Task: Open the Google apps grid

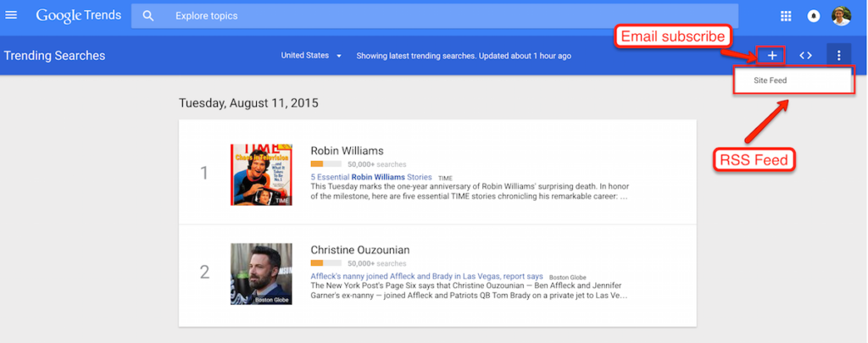Action: [x=786, y=16]
